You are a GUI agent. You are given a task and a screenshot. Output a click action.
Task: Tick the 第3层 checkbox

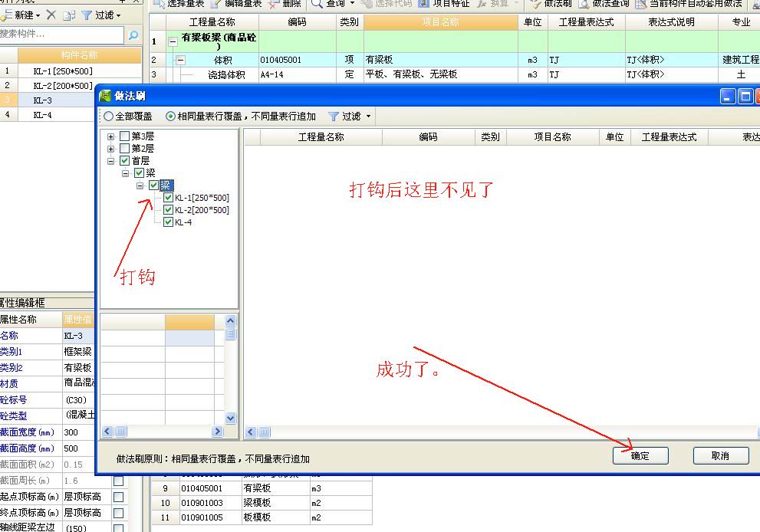tap(124, 136)
